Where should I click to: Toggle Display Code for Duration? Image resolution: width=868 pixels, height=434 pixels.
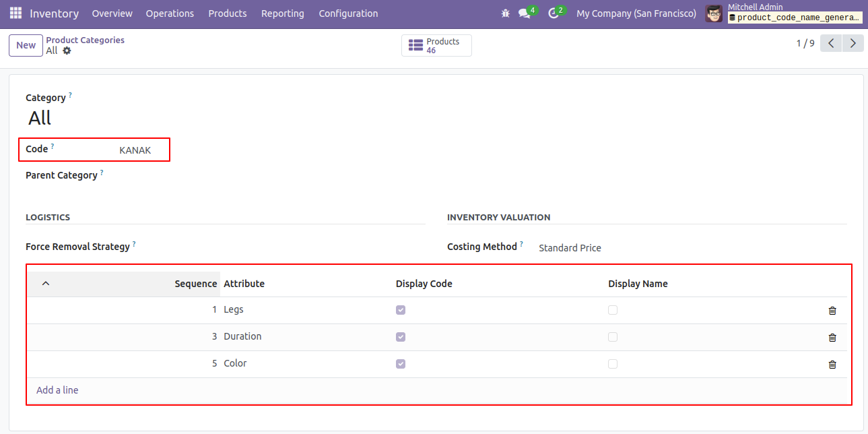coord(401,337)
